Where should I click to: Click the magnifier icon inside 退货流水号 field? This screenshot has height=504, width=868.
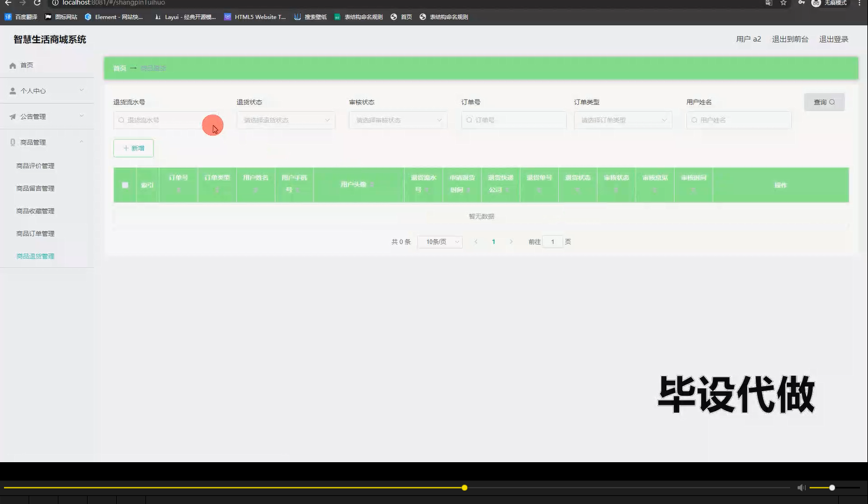[121, 120]
